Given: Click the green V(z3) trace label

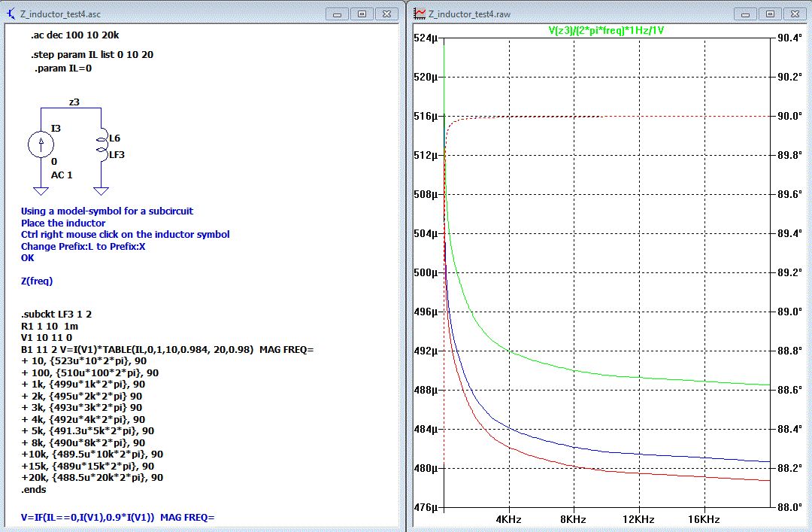Looking at the screenshot, I should [606, 31].
